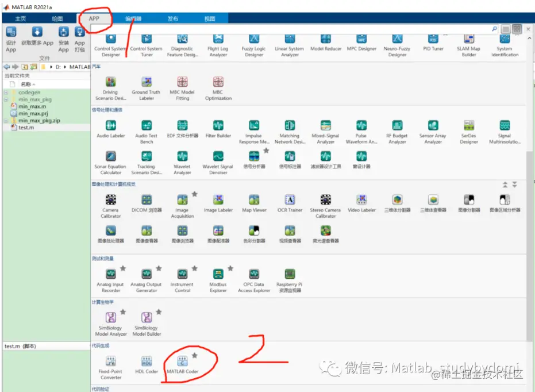
Task: Open the 视图 tab
Action: click(x=210, y=18)
